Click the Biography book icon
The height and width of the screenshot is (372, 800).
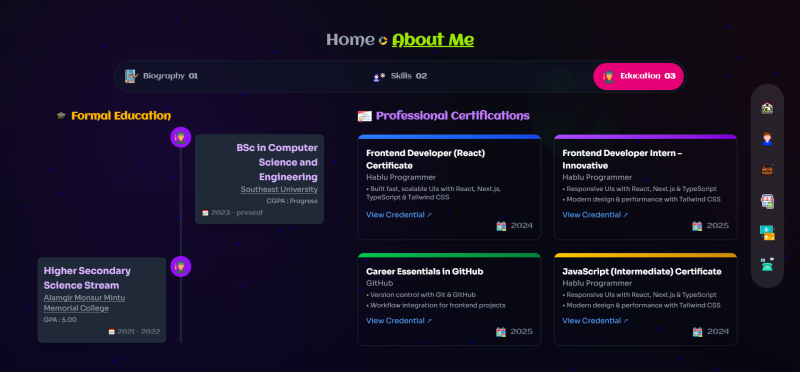pos(131,76)
